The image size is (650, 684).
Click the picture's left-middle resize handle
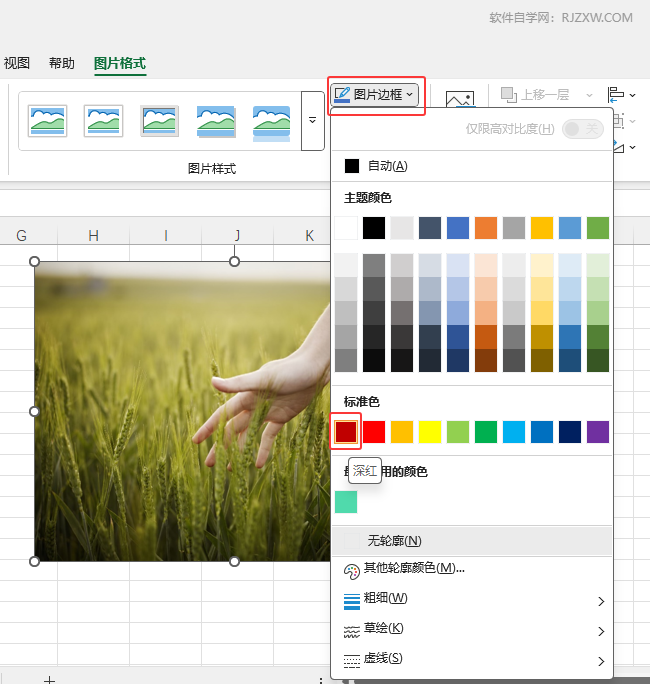(x=34, y=411)
